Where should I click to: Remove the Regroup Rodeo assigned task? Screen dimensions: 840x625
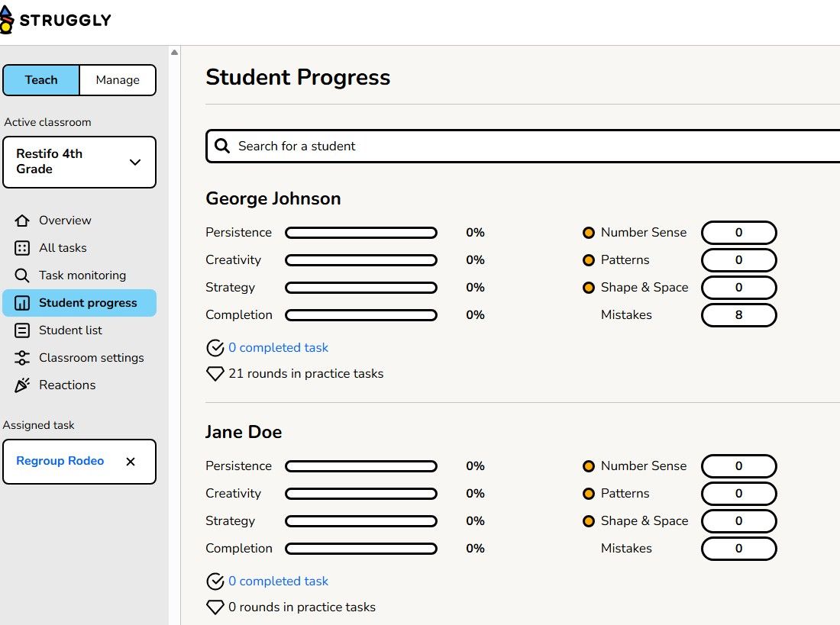point(130,461)
